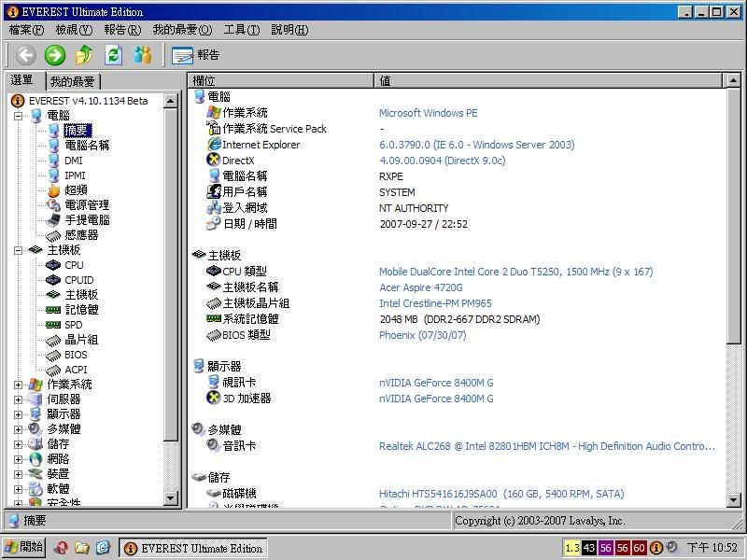Select the ACPI tree item
747x560 pixels.
(x=76, y=370)
